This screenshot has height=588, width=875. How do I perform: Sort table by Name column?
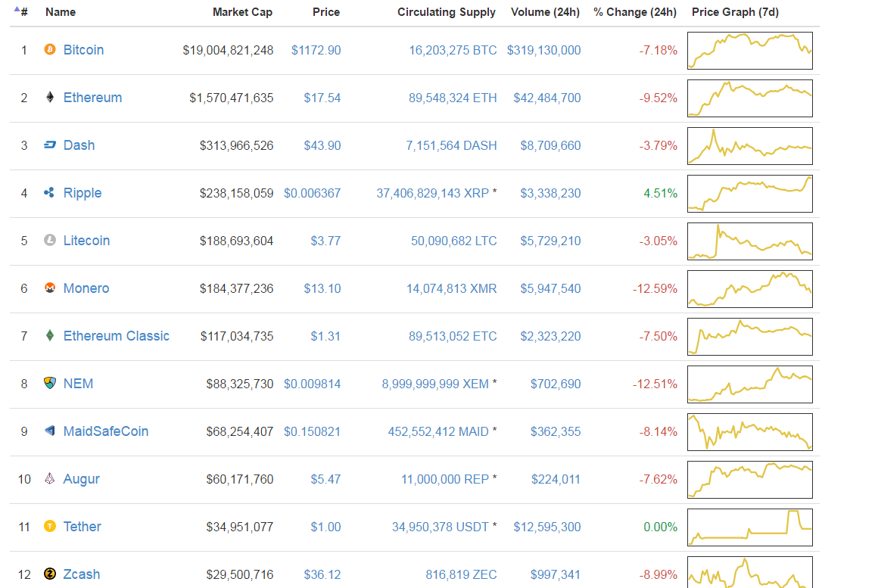coord(61,11)
